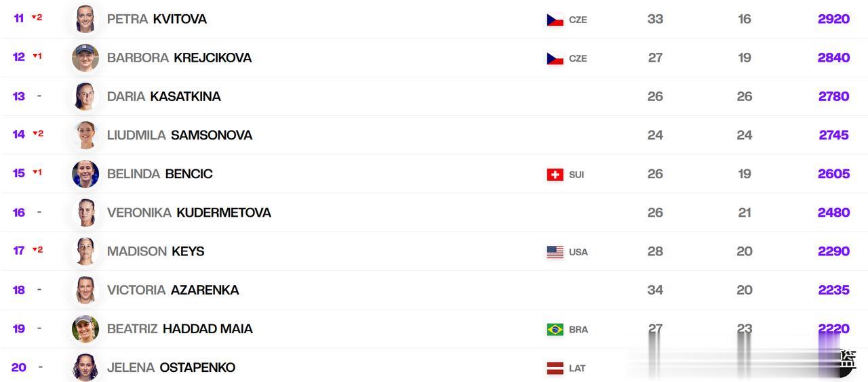Image resolution: width=868 pixels, height=382 pixels.
Task: Open Liudmila Samsonova's profile link
Action: pos(180,135)
